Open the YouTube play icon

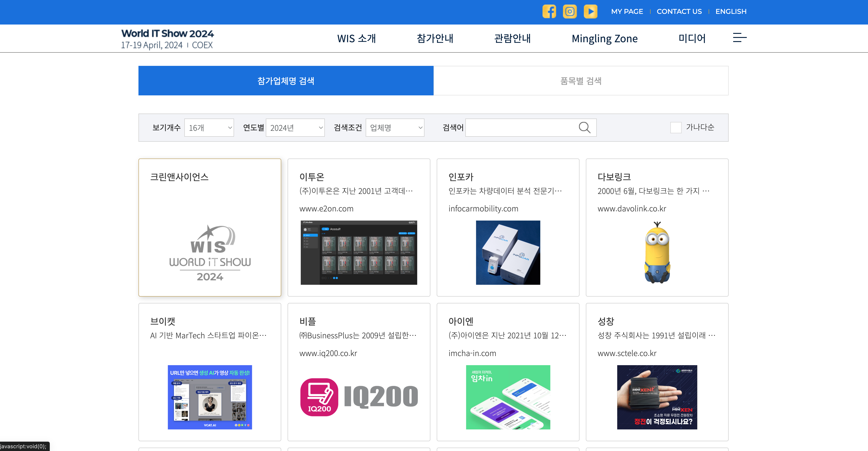(x=590, y=11)
